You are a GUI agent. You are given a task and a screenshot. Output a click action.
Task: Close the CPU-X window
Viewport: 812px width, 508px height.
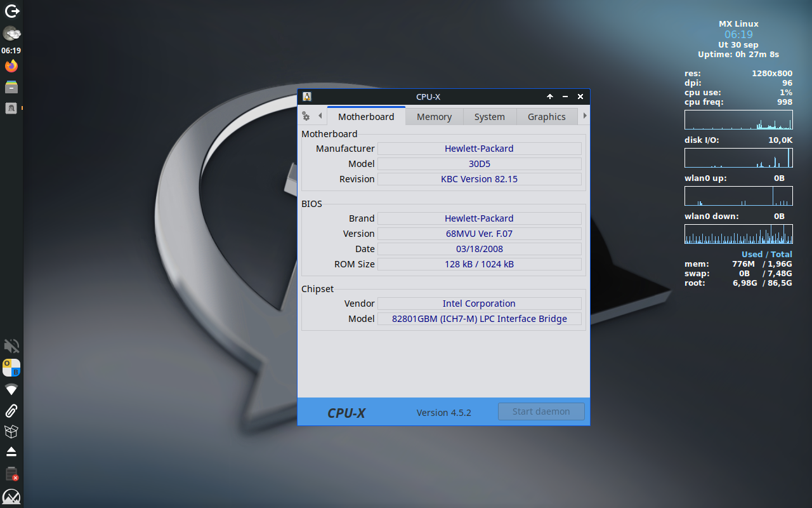coord(580,97)
